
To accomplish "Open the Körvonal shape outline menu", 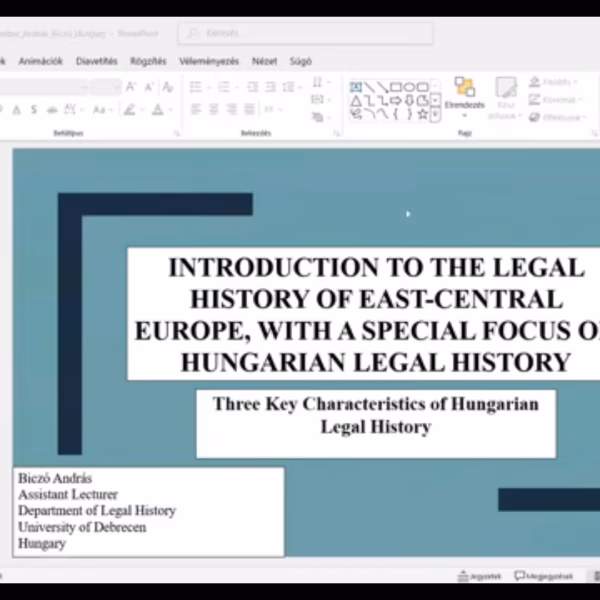I will (x=556, y=100).
